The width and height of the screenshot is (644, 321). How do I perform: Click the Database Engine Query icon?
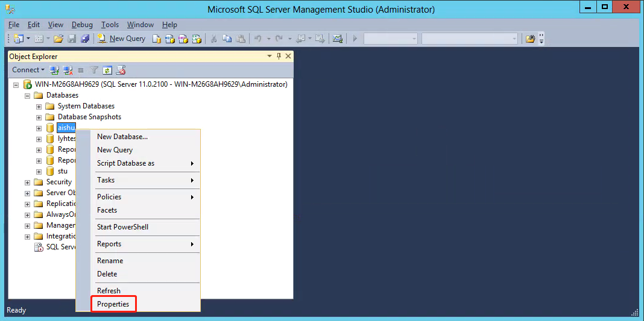coord(157,39)
